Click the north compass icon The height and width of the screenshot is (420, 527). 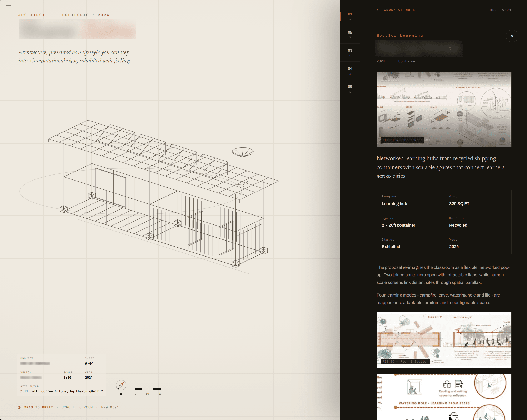coord(121,385)
